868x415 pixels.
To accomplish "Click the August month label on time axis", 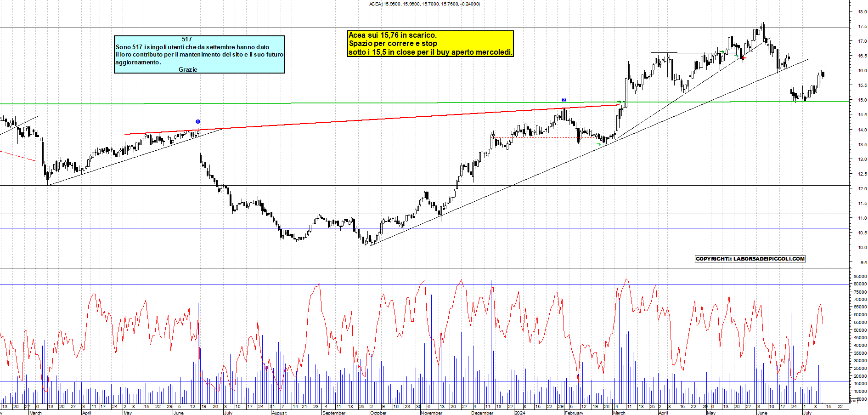I will pos(279,413).
